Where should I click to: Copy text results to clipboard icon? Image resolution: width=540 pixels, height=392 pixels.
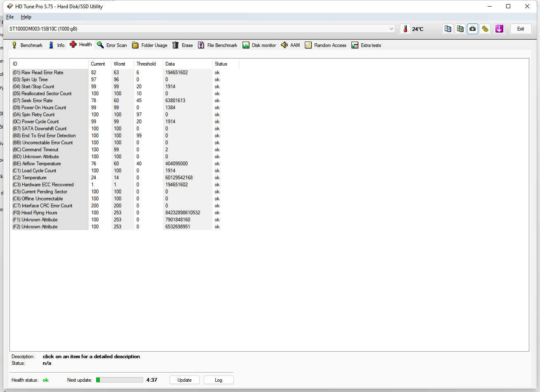point(448,29)
